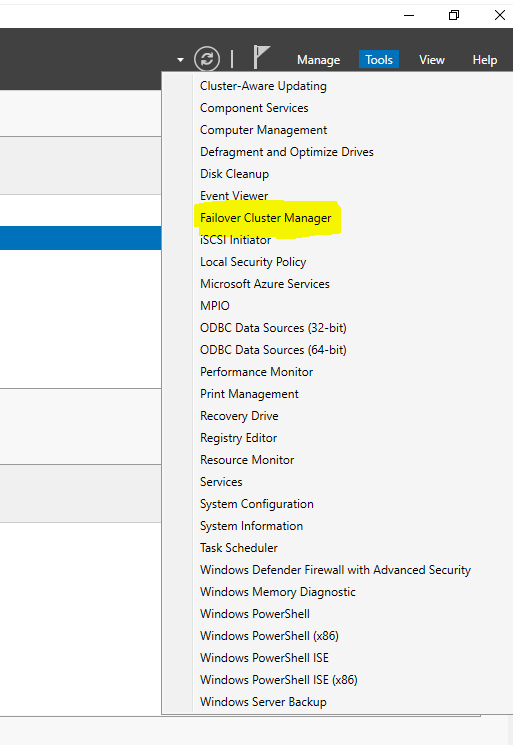
Task: Open the View menu
Action: click(x=431, y=60)
